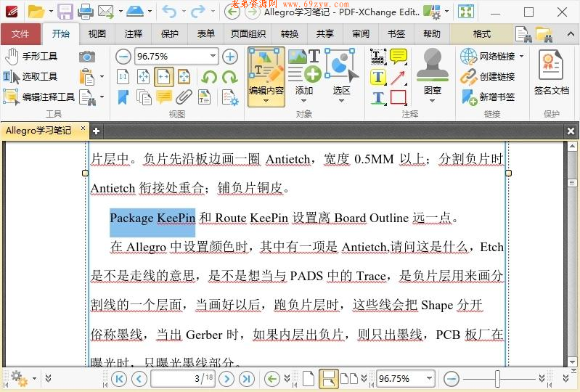Rotate view clockwise

230,77
